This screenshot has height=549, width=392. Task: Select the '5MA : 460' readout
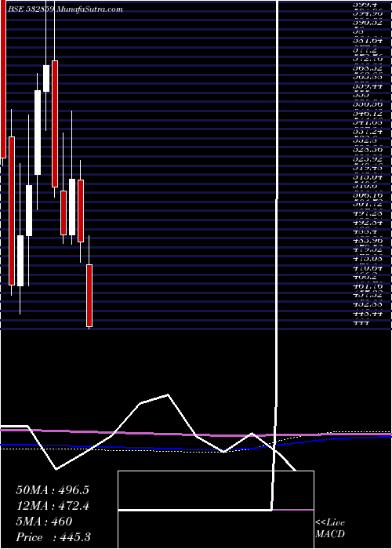[44, 522]
